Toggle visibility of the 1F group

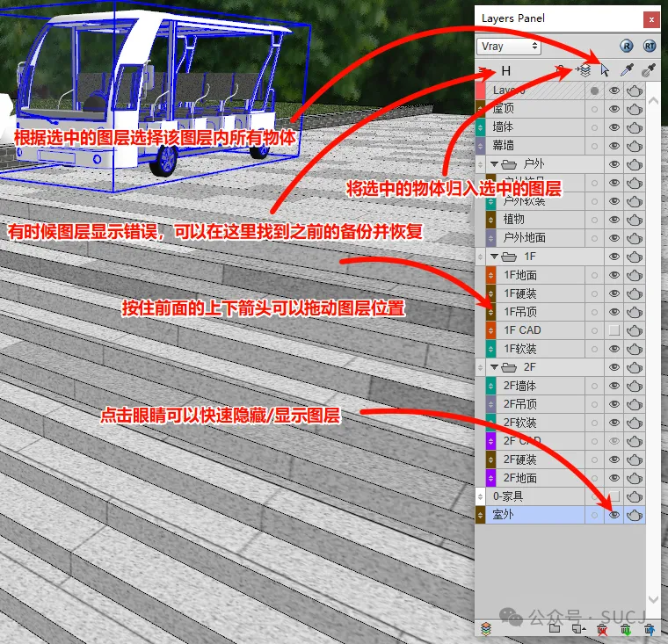click(x=614, y=257)
